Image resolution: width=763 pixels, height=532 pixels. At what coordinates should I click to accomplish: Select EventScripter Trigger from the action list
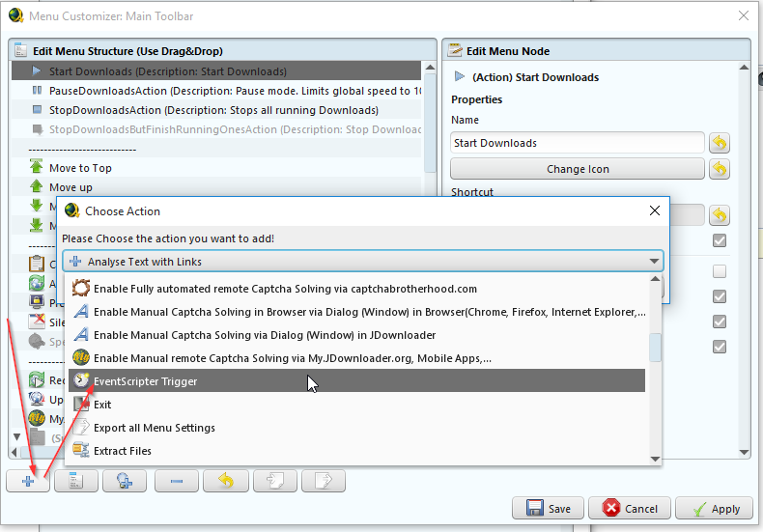coord(356,380)
